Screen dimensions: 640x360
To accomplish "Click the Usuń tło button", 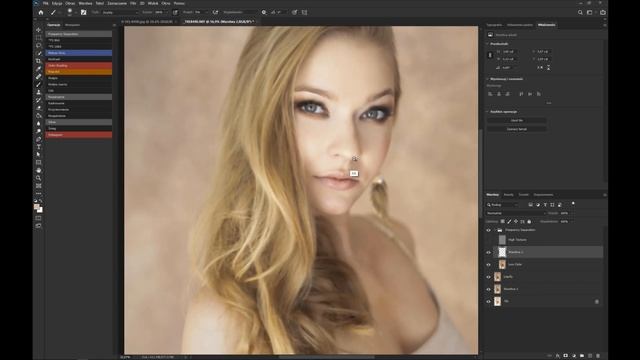I will [517, 120].
